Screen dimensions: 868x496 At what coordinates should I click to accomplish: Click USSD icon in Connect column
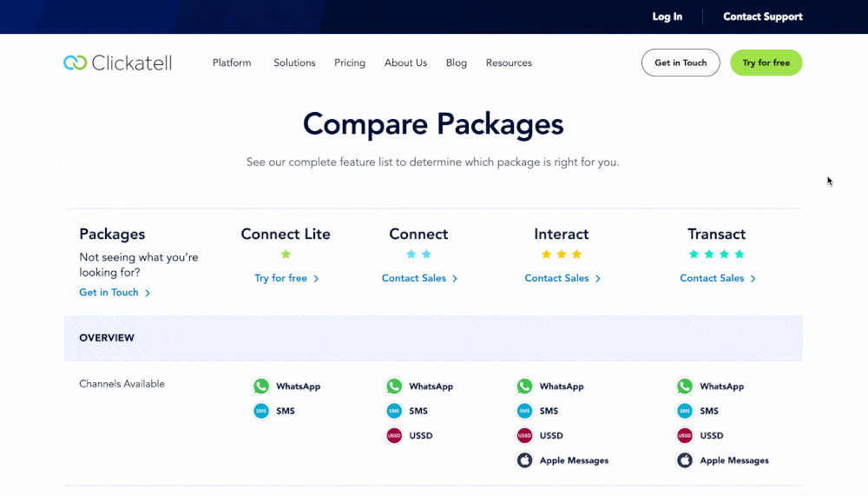coord(394,435)
